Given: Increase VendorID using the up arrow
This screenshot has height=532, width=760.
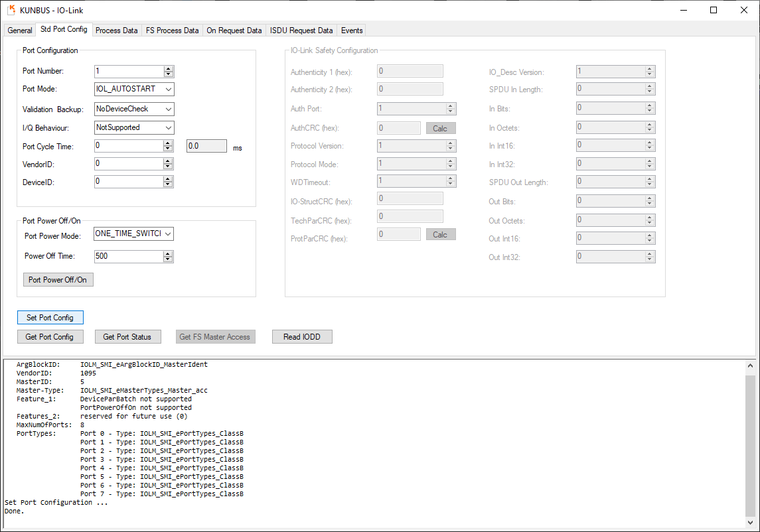Looking at the screenshot, I should pyautogui.click(x=169, y=161).
